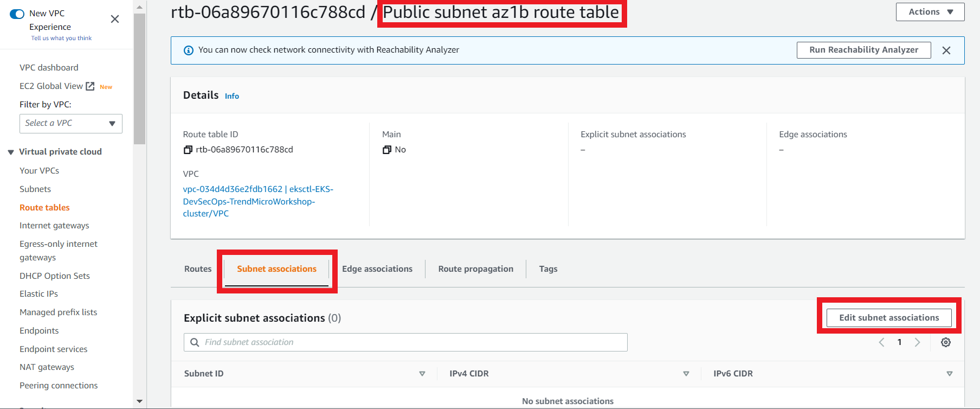This screenshot has width=980, height=409.
Task: Go to Subnets page
Action: click(35, 189)
